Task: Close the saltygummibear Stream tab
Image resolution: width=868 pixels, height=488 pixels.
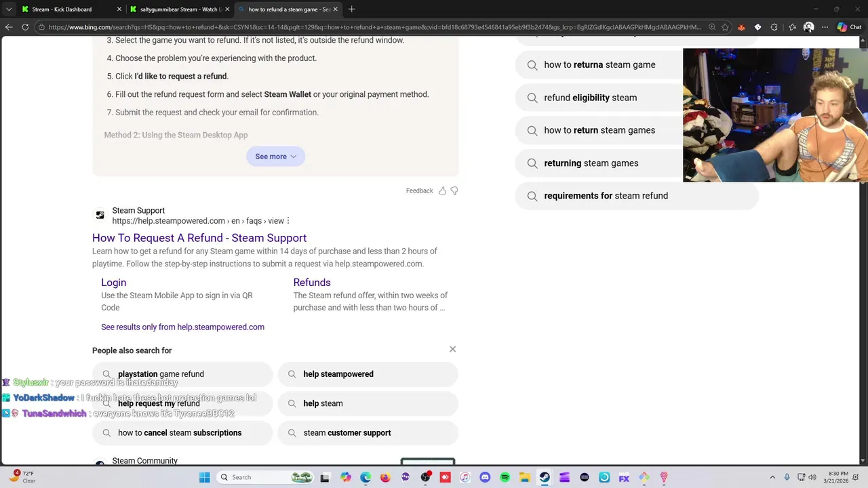Action: tap(227, 9)
